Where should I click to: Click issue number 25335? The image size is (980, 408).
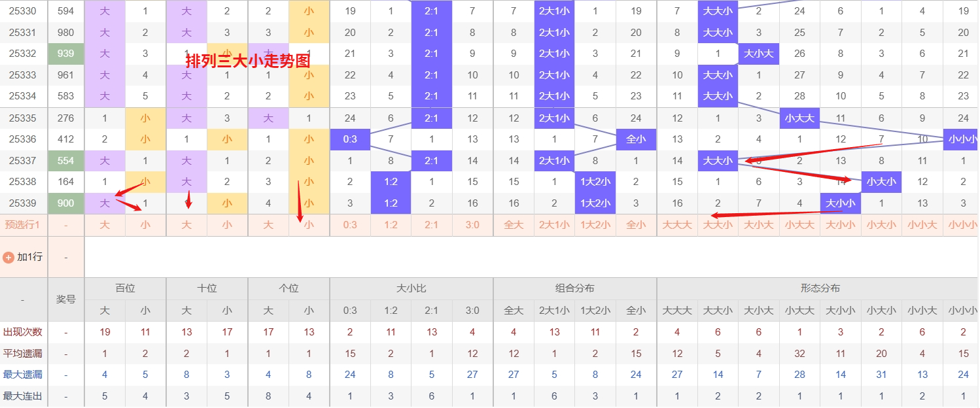click(x=22, y=118)
